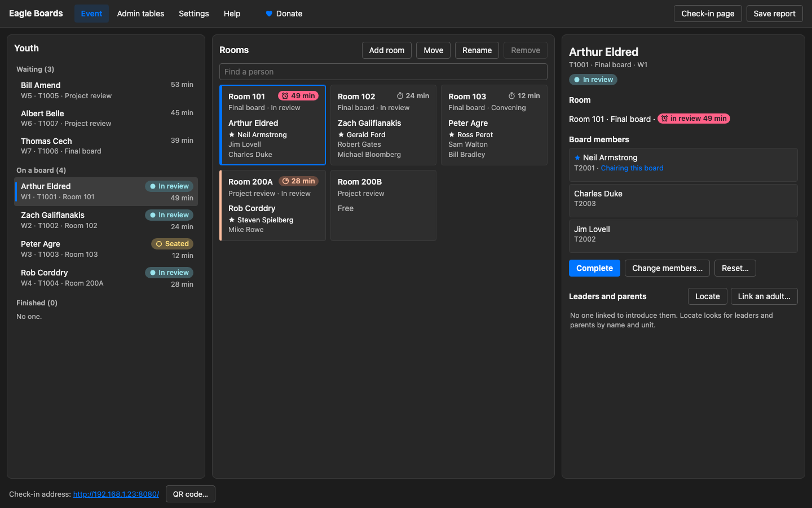Click the star beside Neil Armstrong in Board members

pyautogui.click(x=577, y=157)
